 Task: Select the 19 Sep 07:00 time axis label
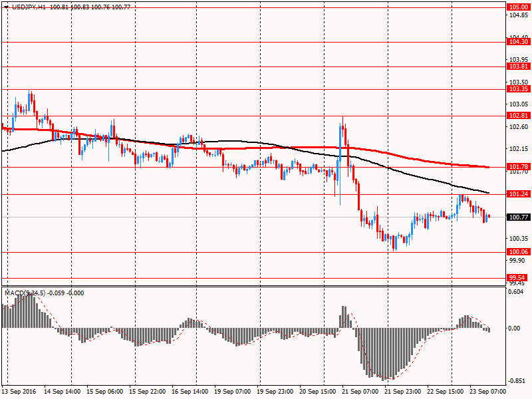point(232,392)
